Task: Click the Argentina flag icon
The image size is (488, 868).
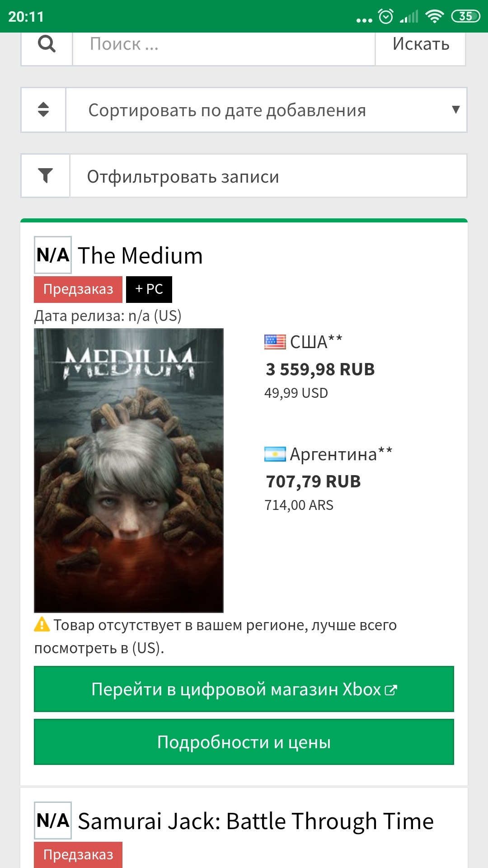Action: (275, 454)
